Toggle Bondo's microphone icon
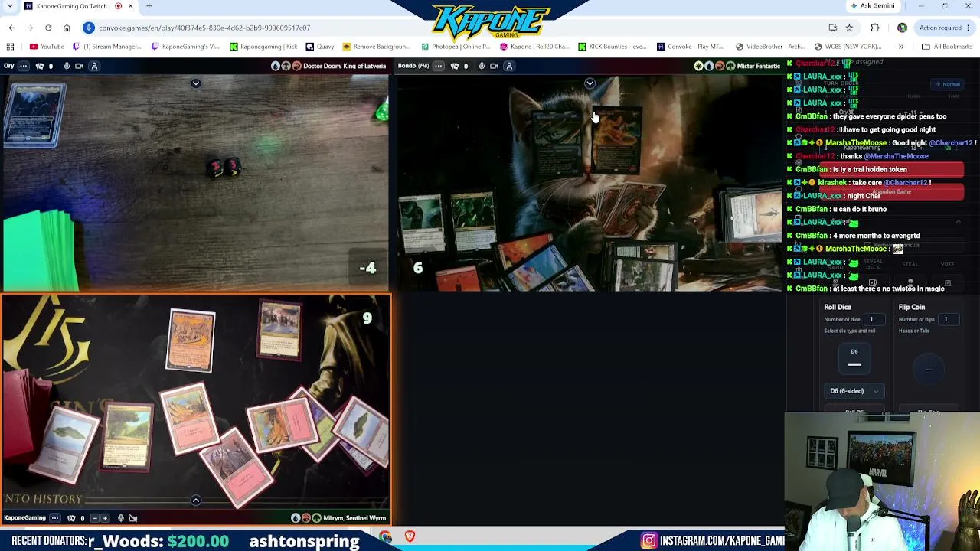This screenshot has height=551, width=980. click(482, 66)
